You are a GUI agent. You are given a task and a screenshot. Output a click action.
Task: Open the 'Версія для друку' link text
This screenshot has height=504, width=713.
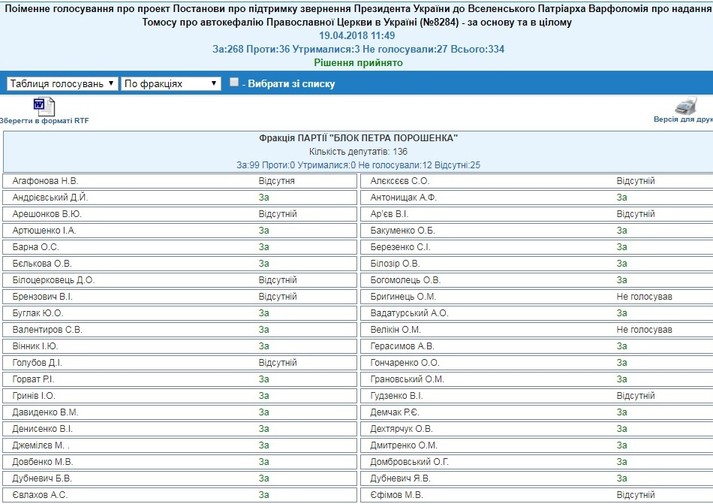[x=682, y=119]
